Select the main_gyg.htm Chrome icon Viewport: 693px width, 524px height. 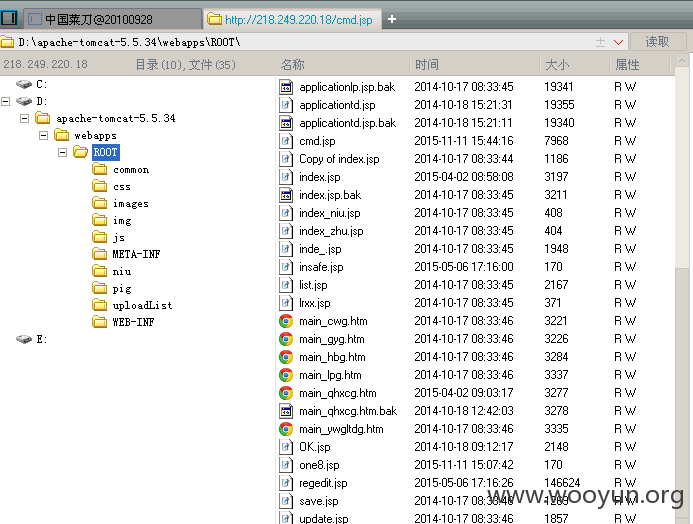286,339
